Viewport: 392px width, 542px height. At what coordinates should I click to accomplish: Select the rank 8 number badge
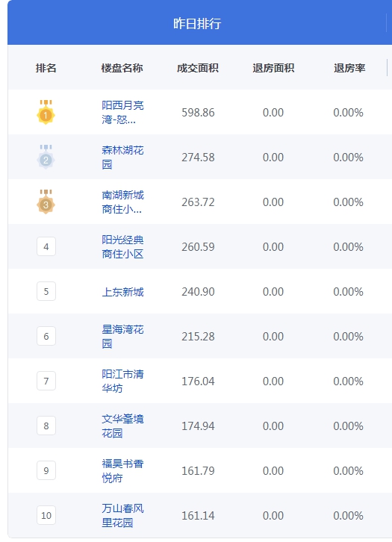coord(46,426)
